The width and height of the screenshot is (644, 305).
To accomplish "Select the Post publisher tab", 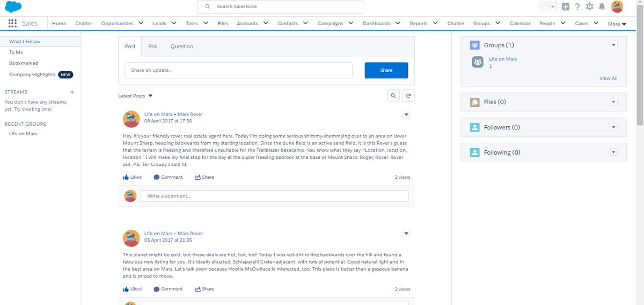I will 130,46.
